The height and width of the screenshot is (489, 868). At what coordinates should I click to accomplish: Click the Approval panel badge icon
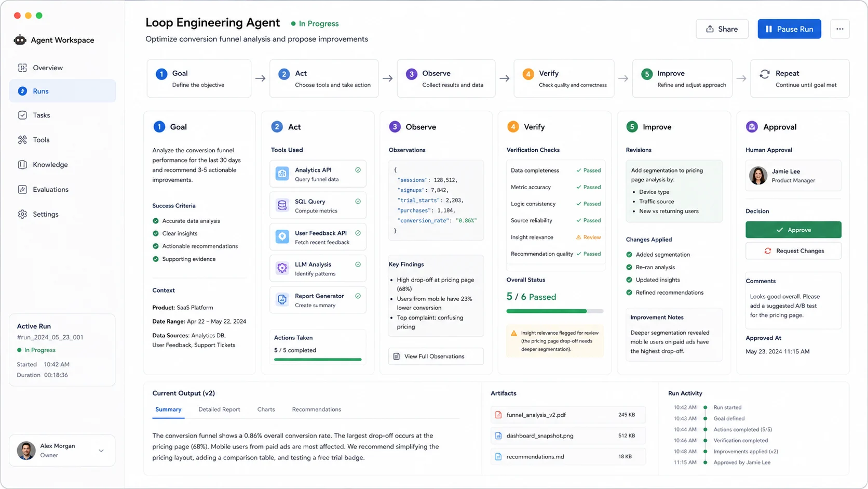pos(752,127)
